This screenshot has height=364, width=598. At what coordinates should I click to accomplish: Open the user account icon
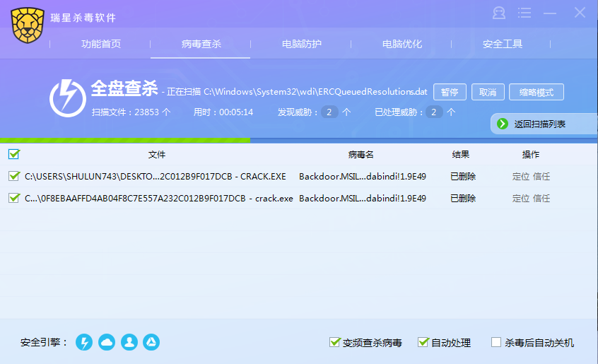point(499,13)
